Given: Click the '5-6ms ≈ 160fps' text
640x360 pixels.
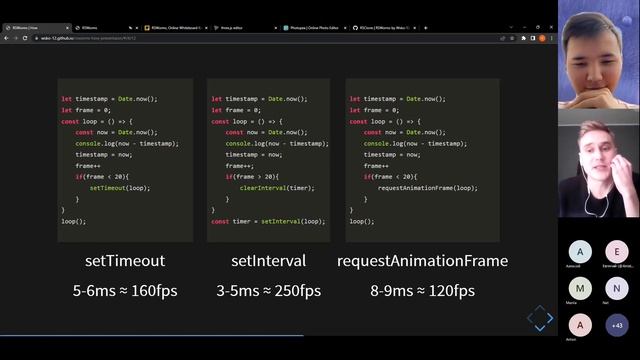Looking at the screenshot, I should point(125,291).
